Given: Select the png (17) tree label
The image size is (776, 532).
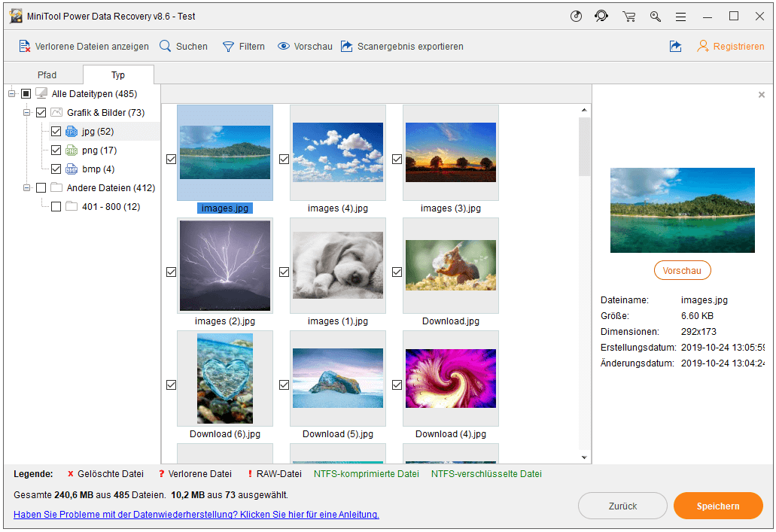Looking at the screenshot, I should tap(99, 150).
